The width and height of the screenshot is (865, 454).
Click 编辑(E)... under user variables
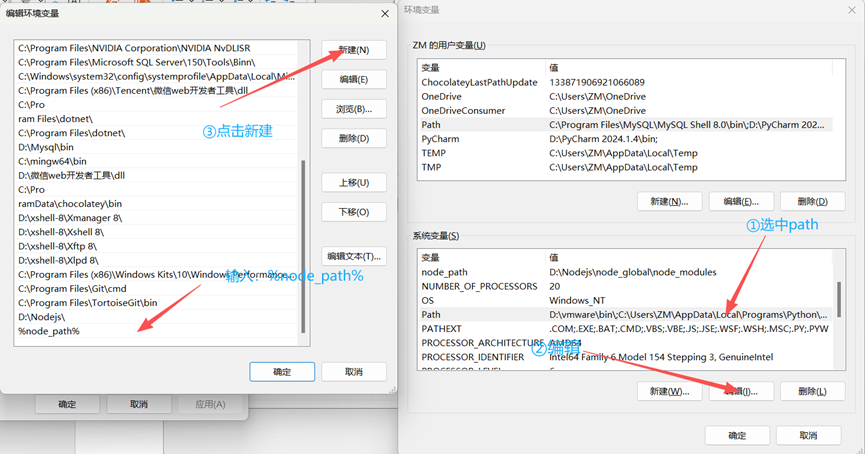pos(741,201)
